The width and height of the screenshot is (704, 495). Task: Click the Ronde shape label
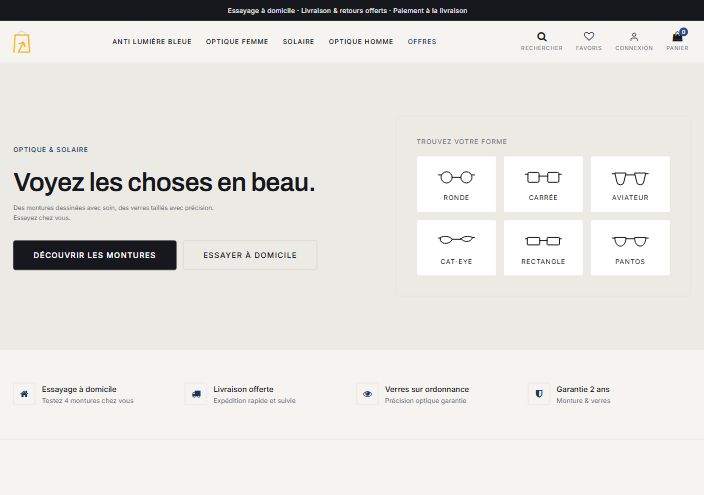pyautogui.click(x=456, y=198)
